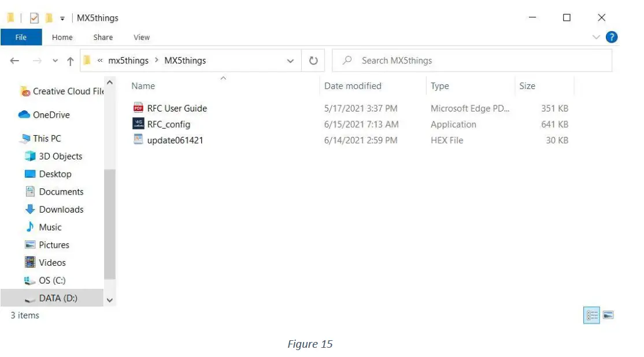Open the Help question mark icon
644x357 pixels.
pyautogui.click(x=612, y=38)
